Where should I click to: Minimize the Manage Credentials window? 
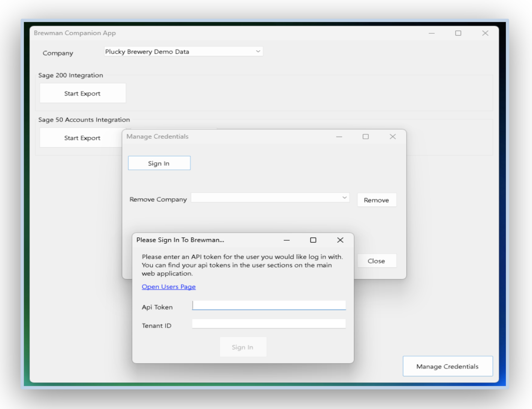click(x=339, y=137)
